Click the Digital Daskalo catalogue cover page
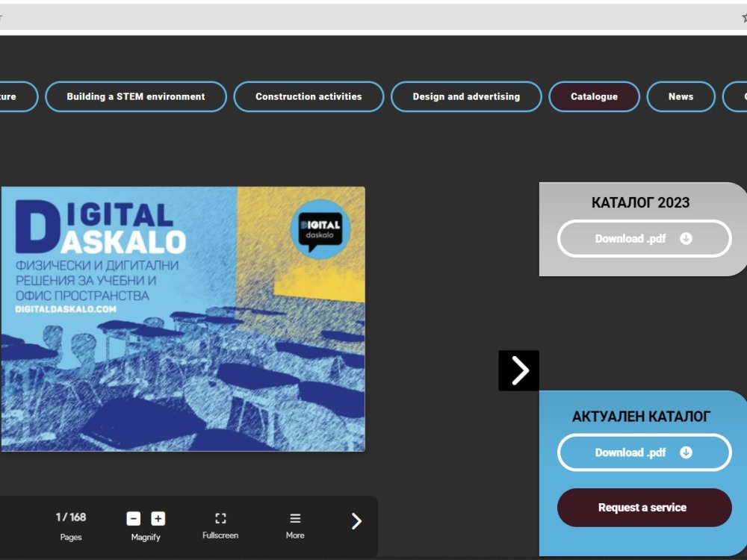Image resolution: width=747 pixels, height=560 pixels. (183, 319)
